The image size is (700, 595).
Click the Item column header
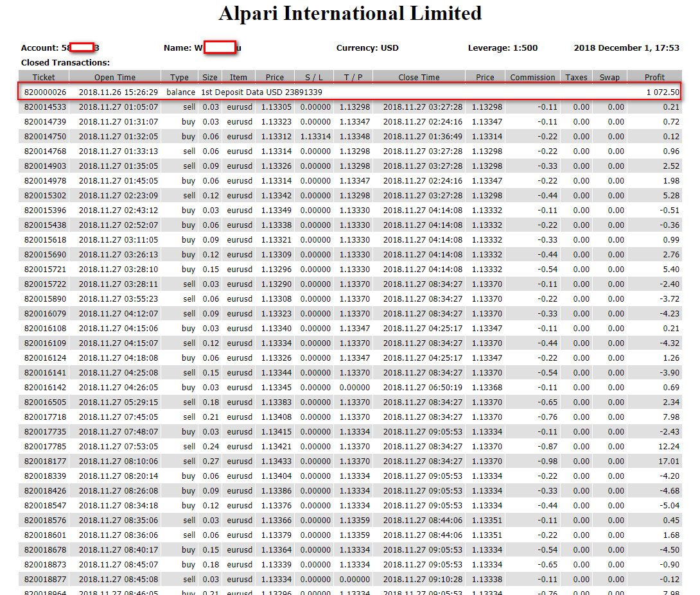[238, 77]
